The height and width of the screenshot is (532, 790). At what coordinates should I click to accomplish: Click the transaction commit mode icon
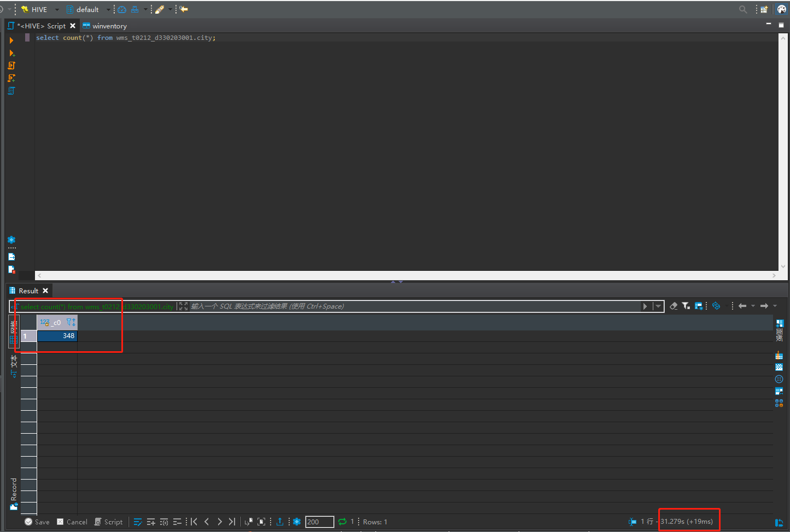[x=134, y=9]
